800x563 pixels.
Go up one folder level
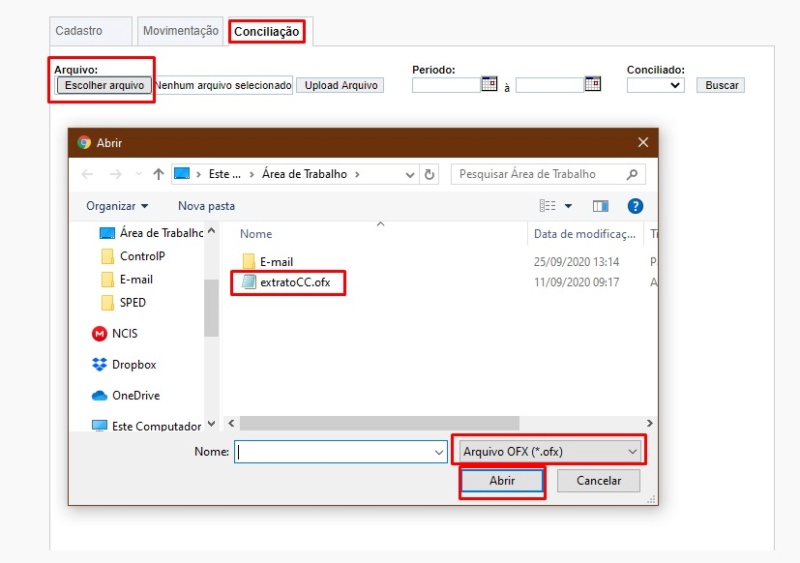coord(159,175)
